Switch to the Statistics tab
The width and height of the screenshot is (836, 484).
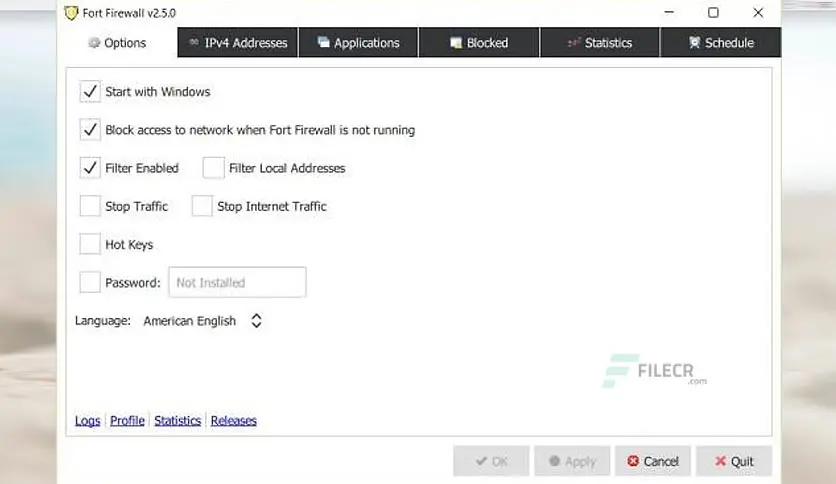[x=600, y=43]
